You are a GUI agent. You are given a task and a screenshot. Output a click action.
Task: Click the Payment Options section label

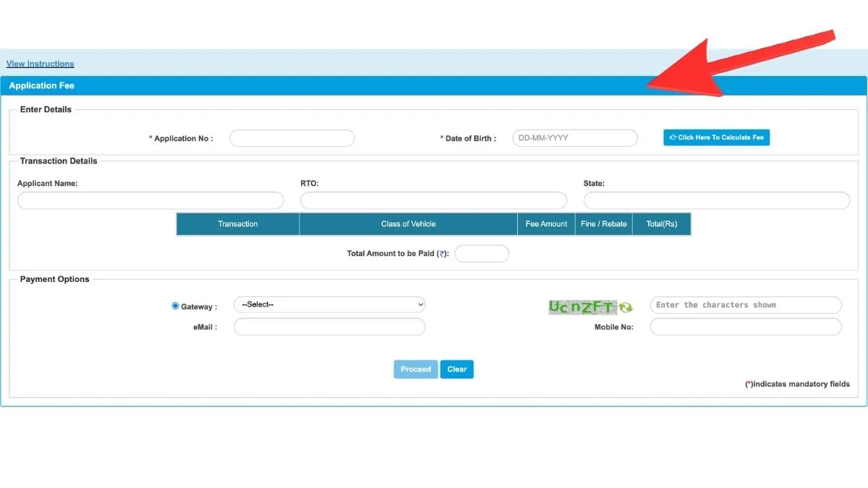55,279
